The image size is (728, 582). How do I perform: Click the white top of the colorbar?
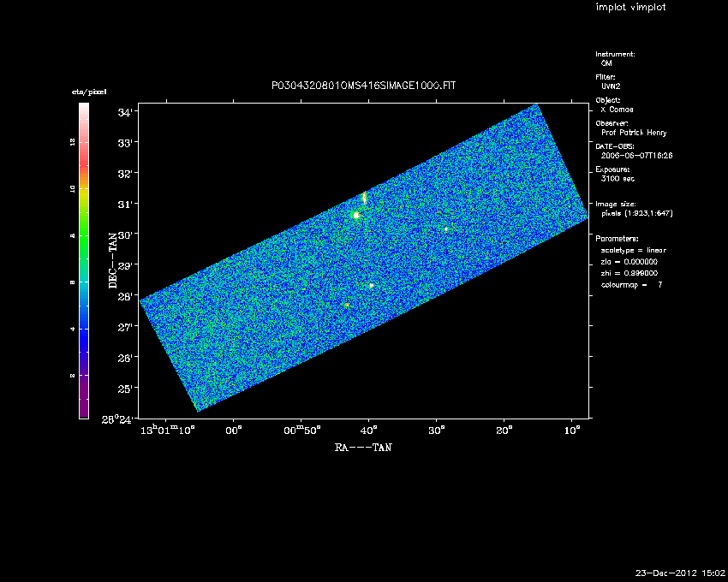pos(84,109)
